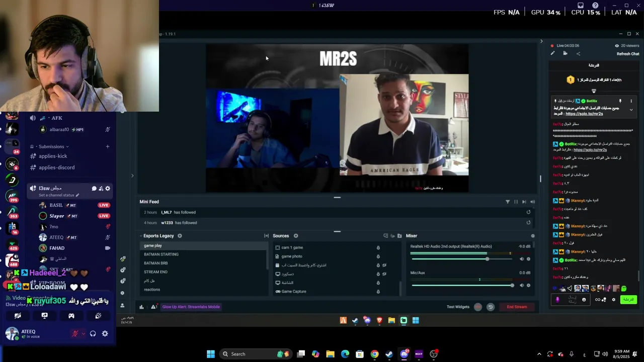
Task: Start recording button beside Test Widgets
Action: (x=478, y=307)
